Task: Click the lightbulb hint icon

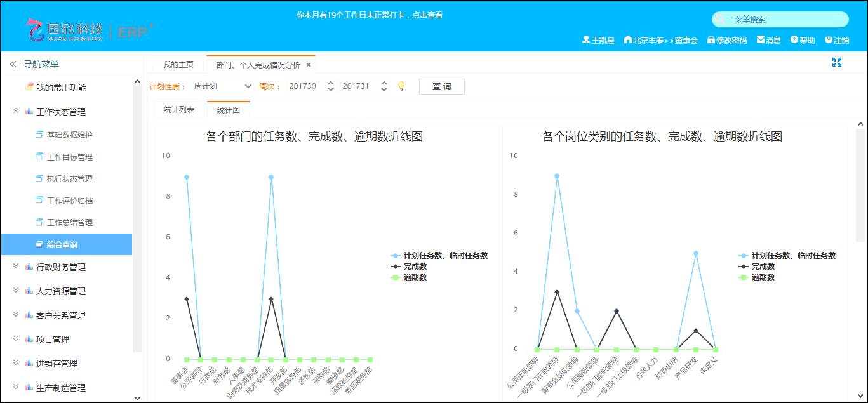Action: point(401,87)
